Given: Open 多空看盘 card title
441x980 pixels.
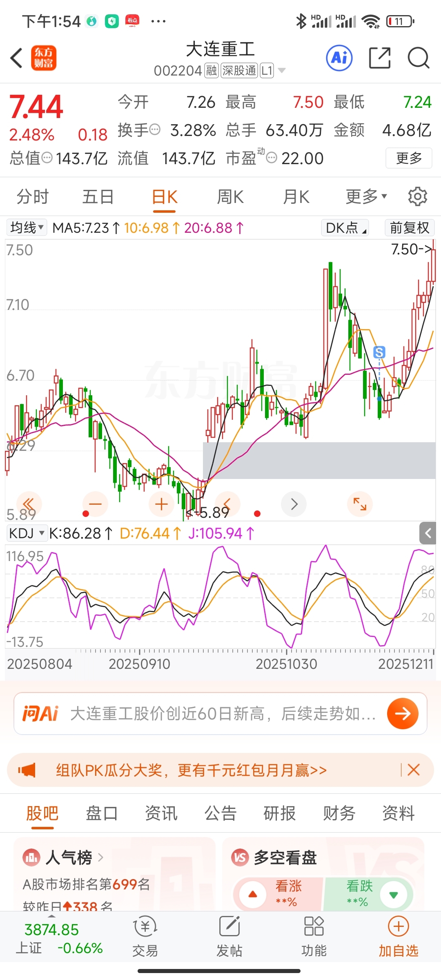Looking at the screenshot, I should pos(285,857).
